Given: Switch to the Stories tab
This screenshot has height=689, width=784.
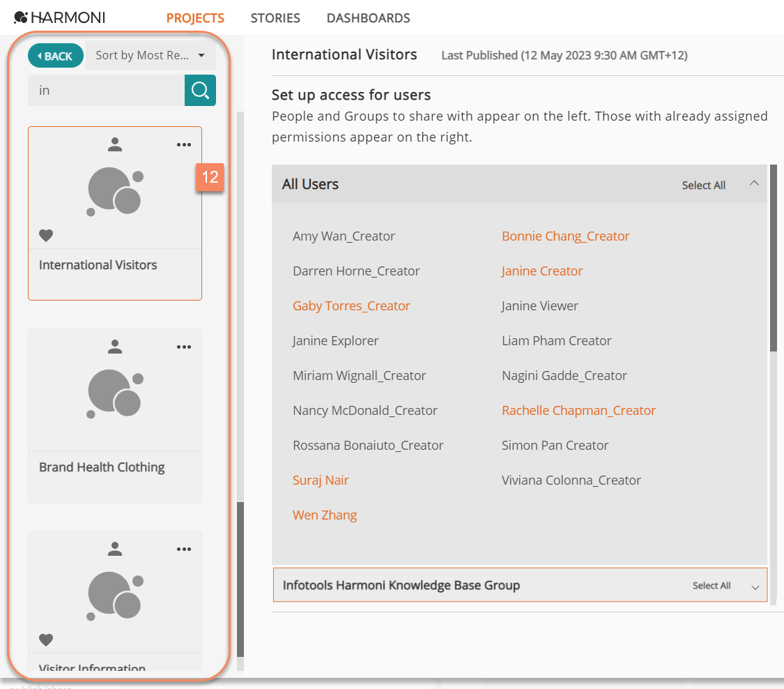Looking at the screenshot, I should [x=275, y=18].
